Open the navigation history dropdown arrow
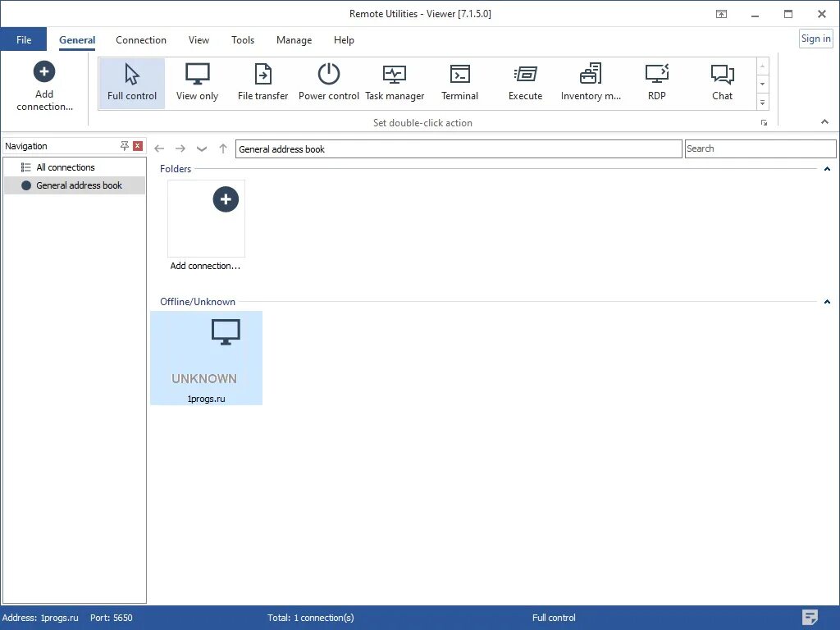Image resolution: width=840 pixels, height=630 pixels. click(x=202, y=148)
